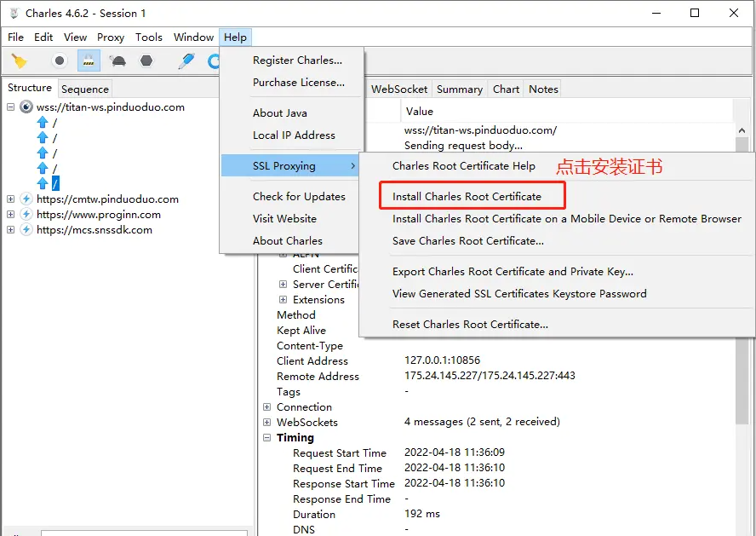Open the Tools menu

coord(148,37)
